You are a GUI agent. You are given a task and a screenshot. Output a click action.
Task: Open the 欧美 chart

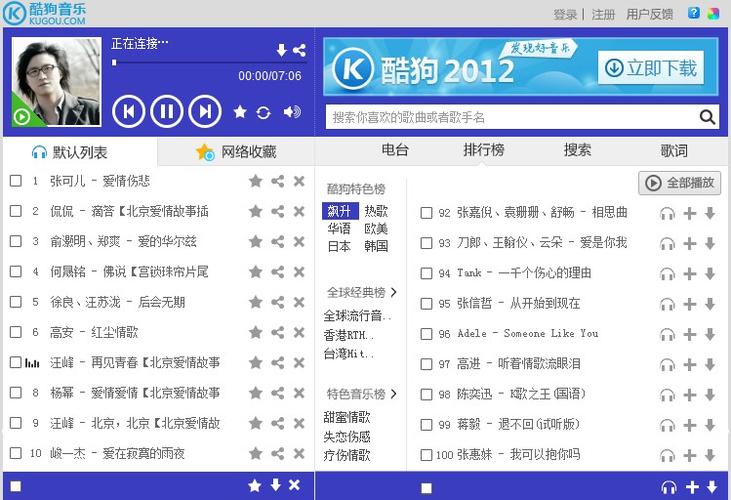[x=376, y=228]
